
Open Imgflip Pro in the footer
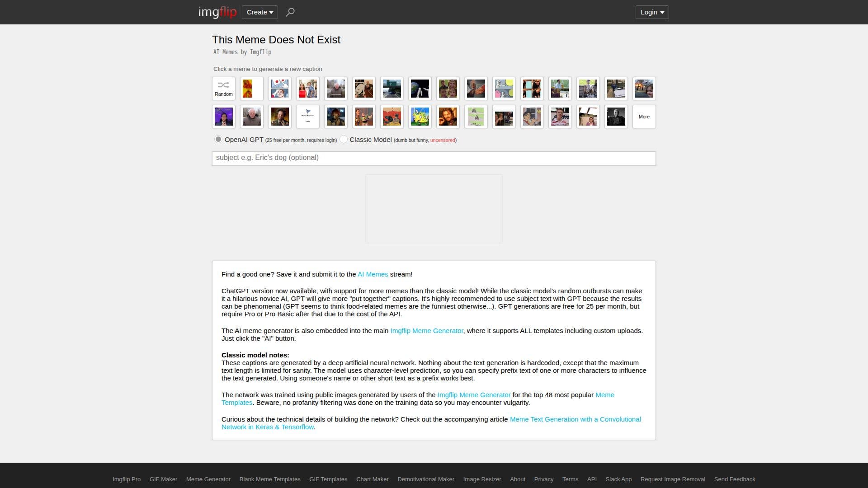coord(127,479)
